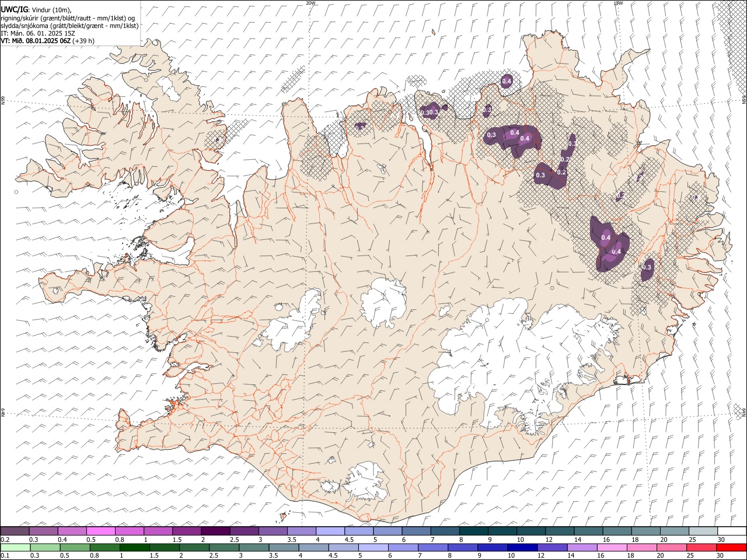Click the palest green swatch labeled 0.1

pyautogui.click(x=15, y=547)
